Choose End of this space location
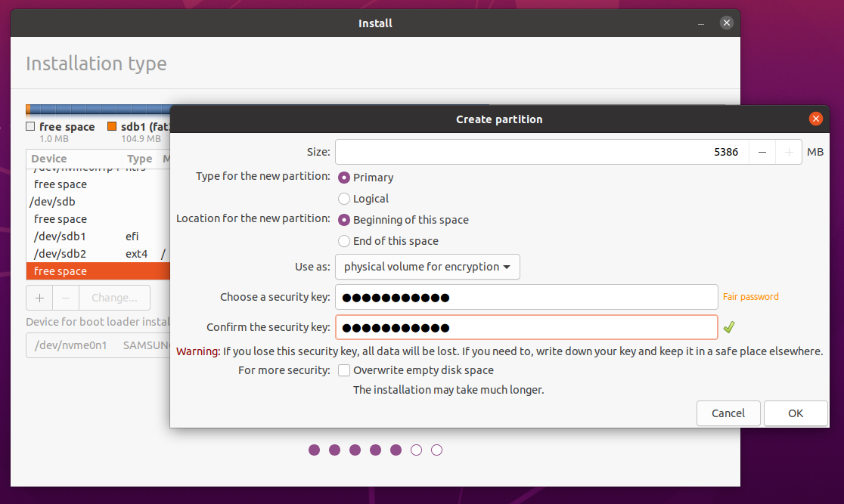 (345, 241)
